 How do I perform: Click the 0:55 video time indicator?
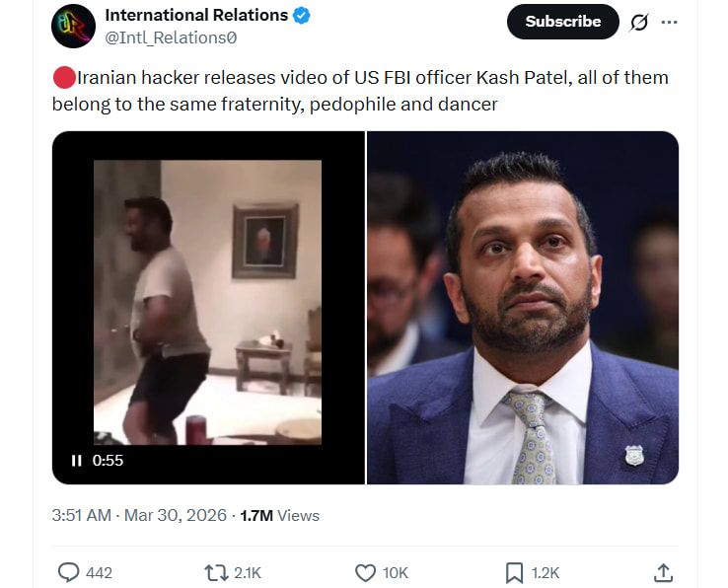click(109, 461)
